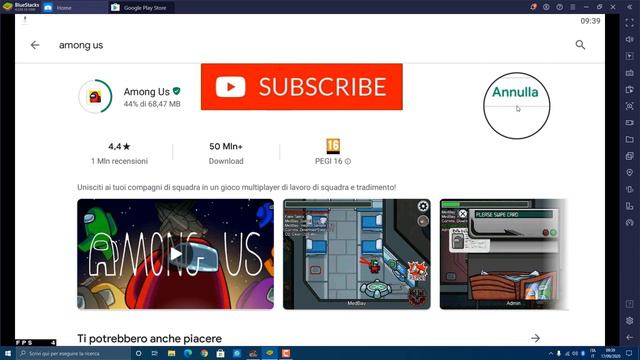Open set location pin icon

point(629,173)
